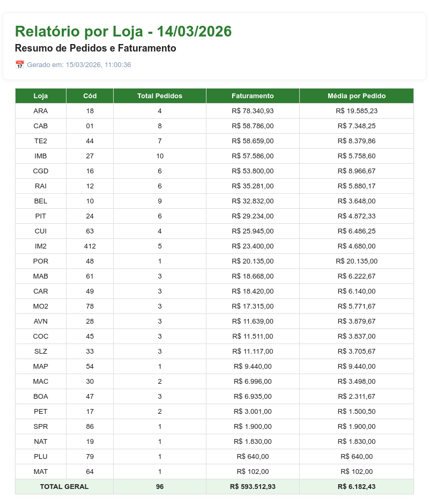
Task: Select the IMB row's 10 pedidos cell
Action: (160, 156)
